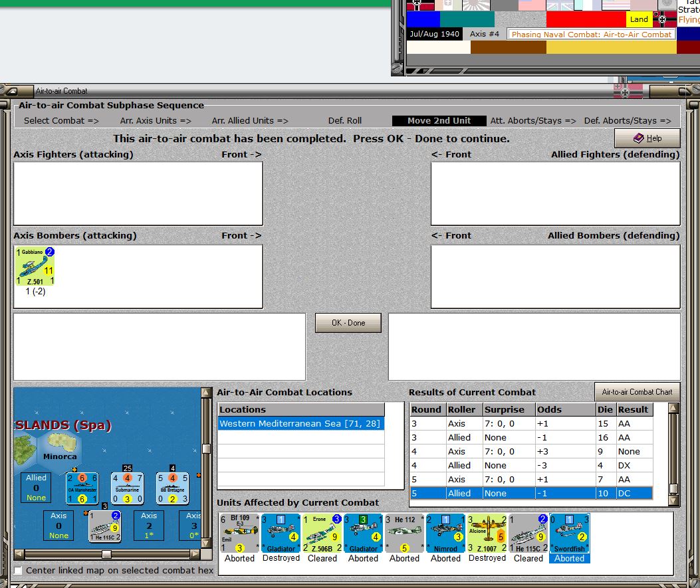Click the Surprise column header
Screen dimensions: 700x588
tap(509, 409)
